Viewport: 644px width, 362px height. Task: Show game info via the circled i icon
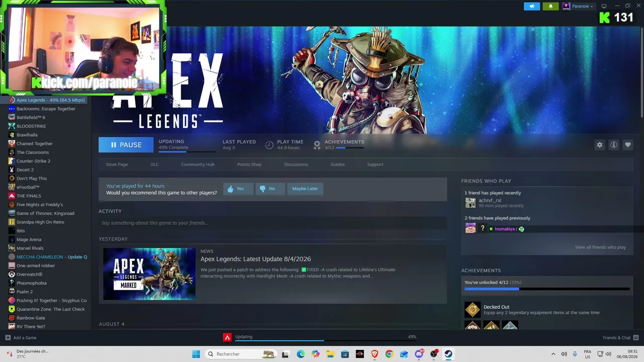tap(613, 145)
